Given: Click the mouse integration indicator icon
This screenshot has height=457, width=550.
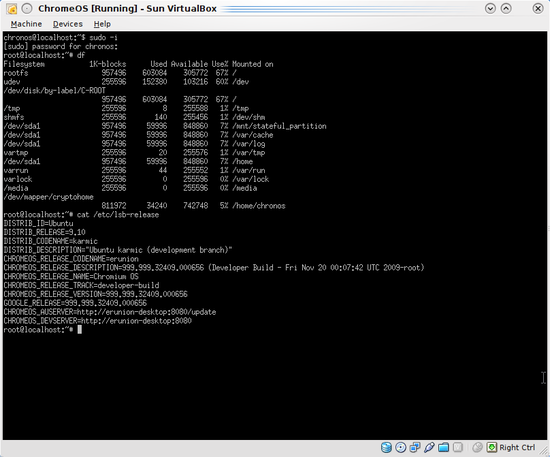Looking at the screenshot, I should (x=477, y=448).
